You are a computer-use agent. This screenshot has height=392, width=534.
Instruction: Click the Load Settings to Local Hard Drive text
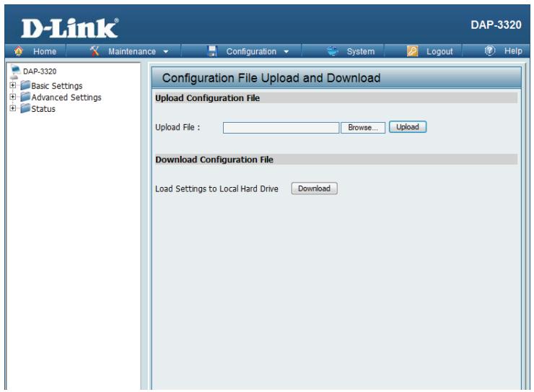pos(216,188)
